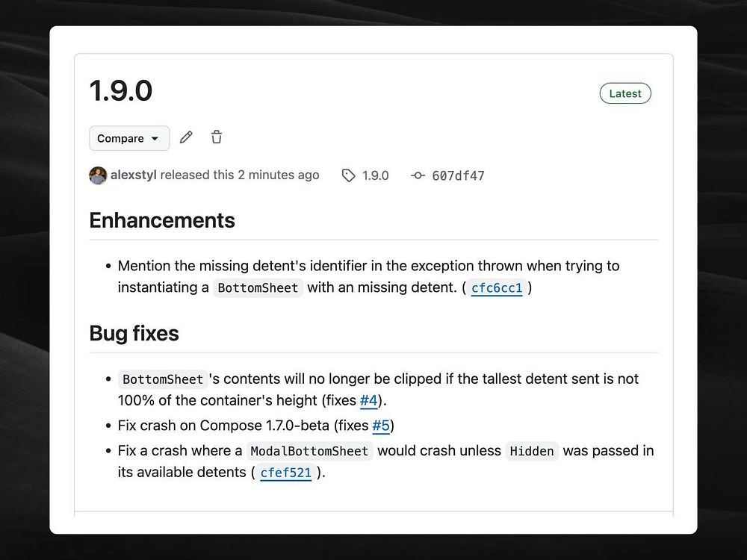Screen dimensions: 747x560
Task: Open issue #4 link
Action: 369,401
